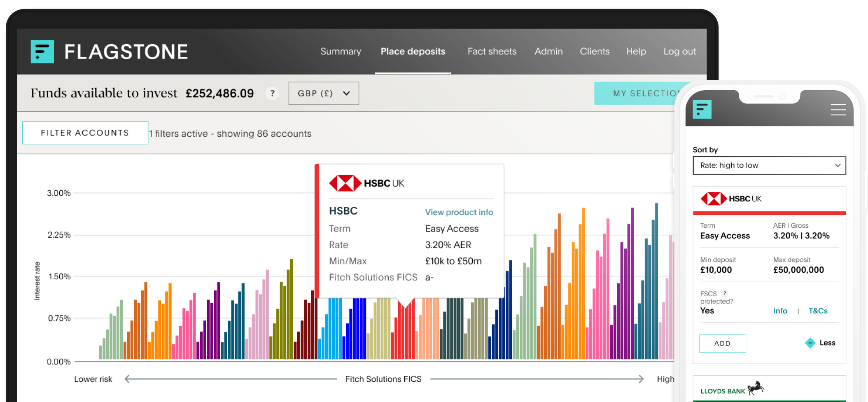Screen dimensions: 868x402
Task: Click the 3.20% AER rate value in tooltip
Action: click(448, 245)
